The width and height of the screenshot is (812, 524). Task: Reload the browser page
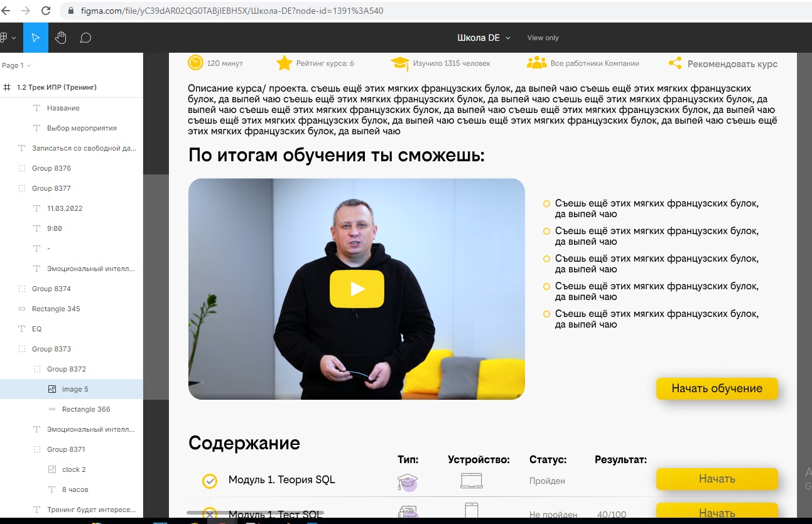[46, 11]
